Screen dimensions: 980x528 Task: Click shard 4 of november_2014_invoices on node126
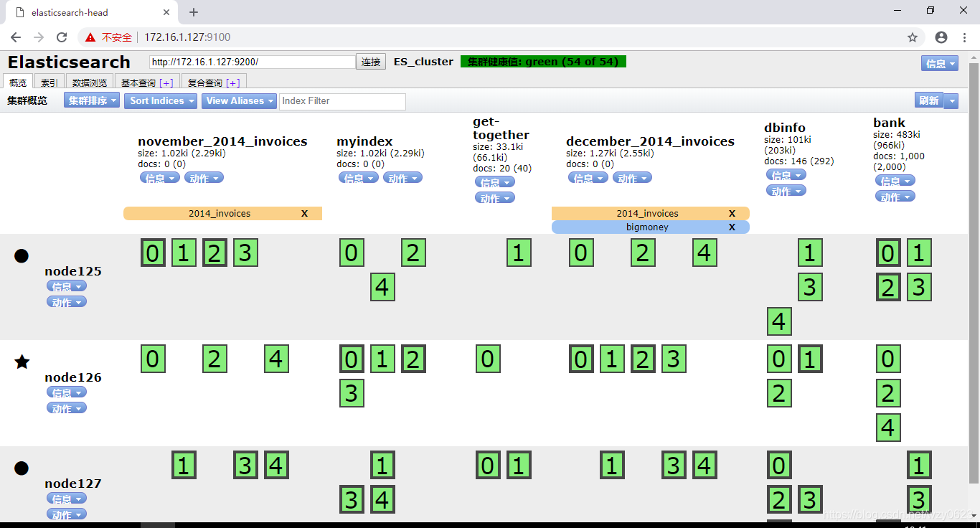tap(276, 359)
